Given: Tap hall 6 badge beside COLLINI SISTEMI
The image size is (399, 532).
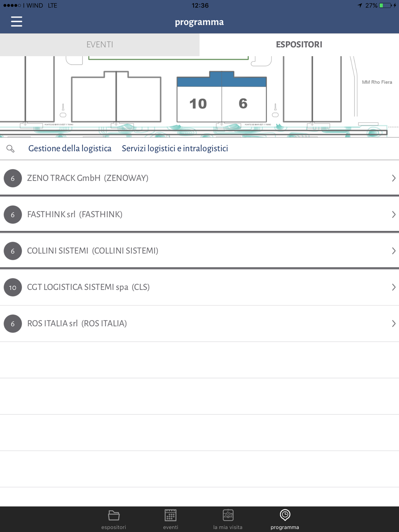Looking at the screenshot, I should (x=13, y=251).
